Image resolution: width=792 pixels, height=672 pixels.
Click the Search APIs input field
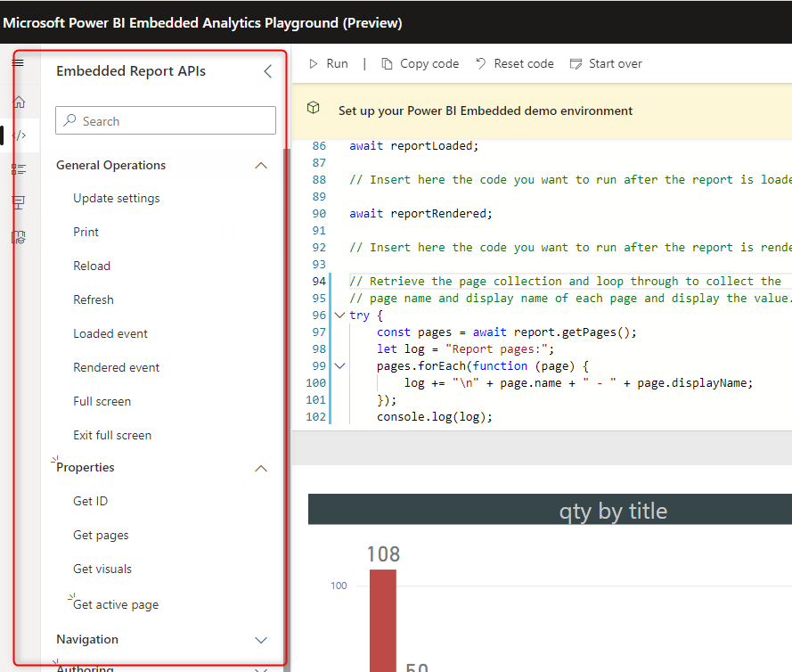pyautogui.click(x=166, y=121)
